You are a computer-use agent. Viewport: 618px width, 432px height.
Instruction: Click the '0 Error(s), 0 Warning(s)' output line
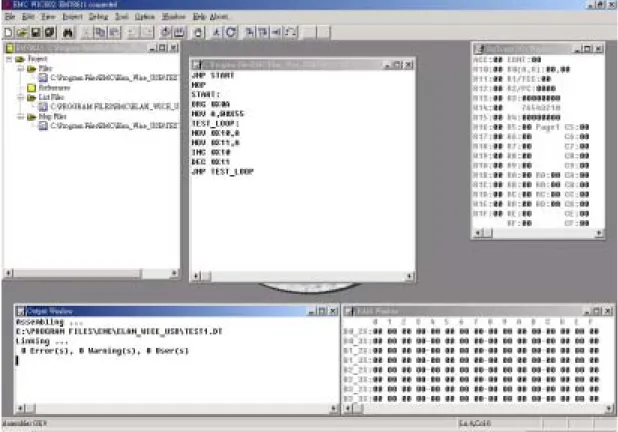tap(104, 351)
